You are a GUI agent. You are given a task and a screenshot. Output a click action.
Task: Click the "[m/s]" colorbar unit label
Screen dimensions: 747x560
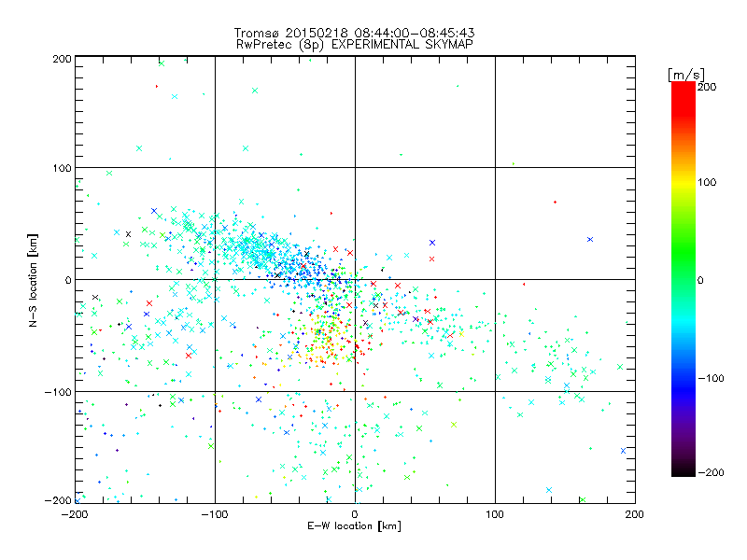coord(686,75)
